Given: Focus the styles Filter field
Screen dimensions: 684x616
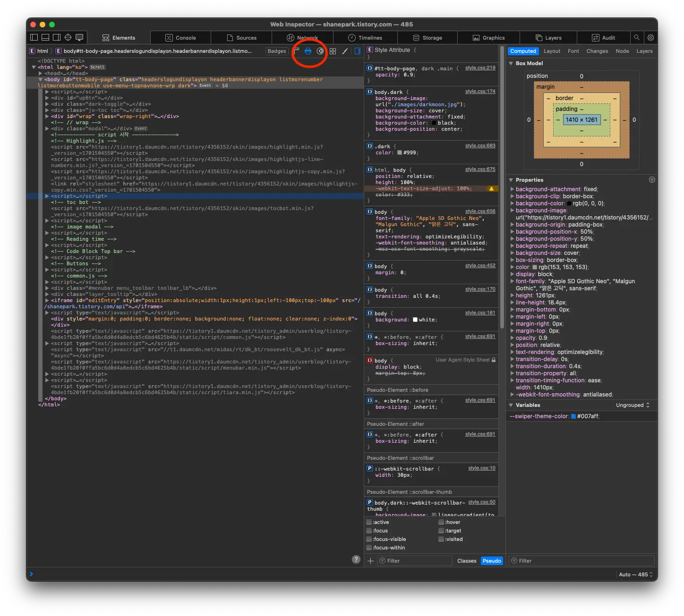Looking at the screenshot, I should point(415,561).
